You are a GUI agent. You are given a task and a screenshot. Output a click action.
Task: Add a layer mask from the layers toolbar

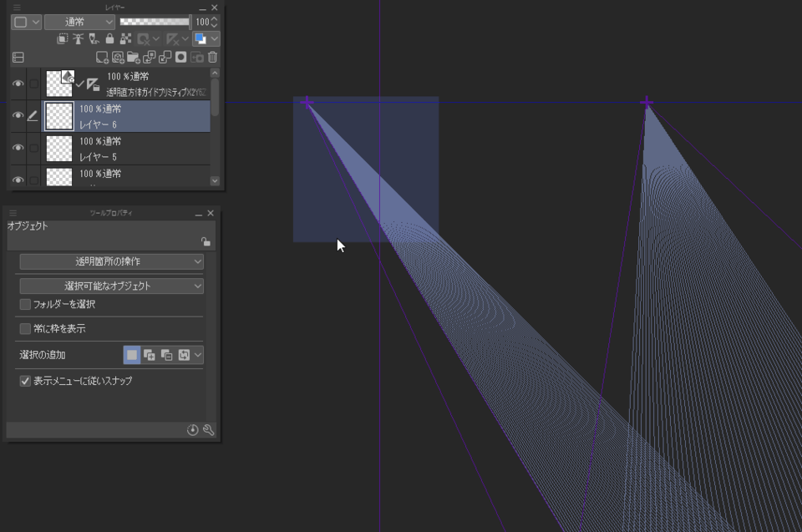pyautogui.click(x=182, y=57)
